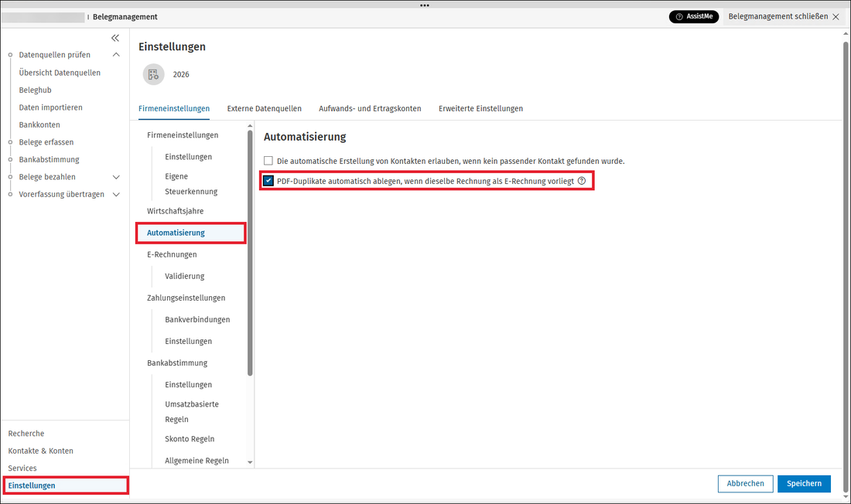851x504 pixels.
Task: Open Services in the sidebar
Action: coord(22,468)
